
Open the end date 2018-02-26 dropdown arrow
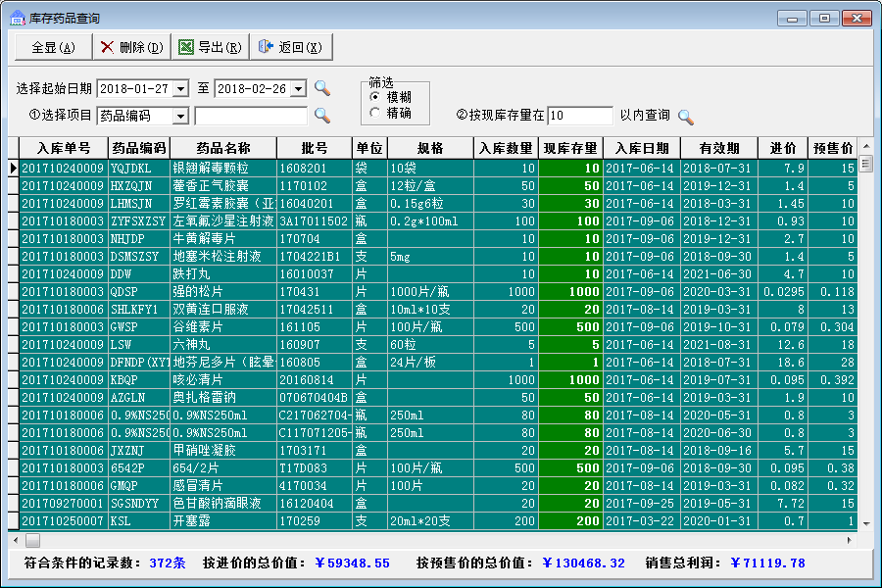coord(299,89)
